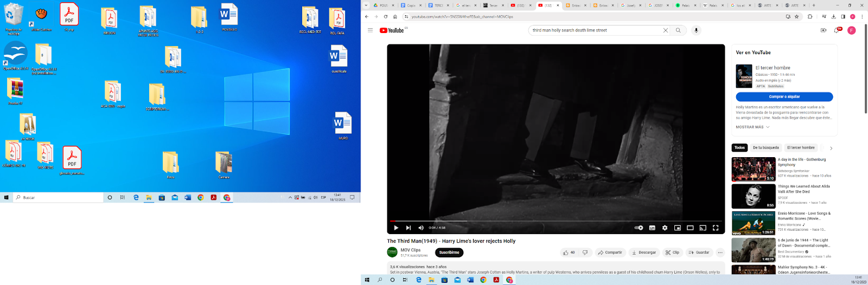The width and height of the screenshot is (868, 285).
Task: Seek on the video progress bar
Action: point(556,221)
